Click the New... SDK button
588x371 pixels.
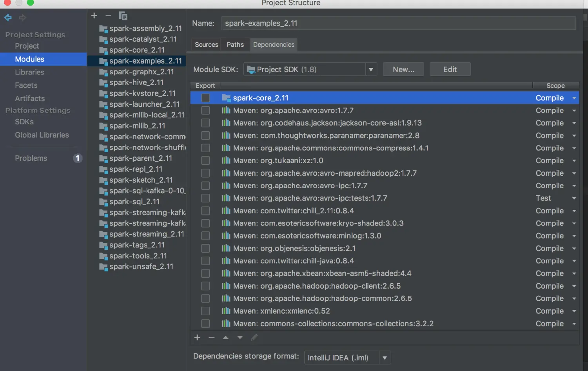[x=403, y=69]
